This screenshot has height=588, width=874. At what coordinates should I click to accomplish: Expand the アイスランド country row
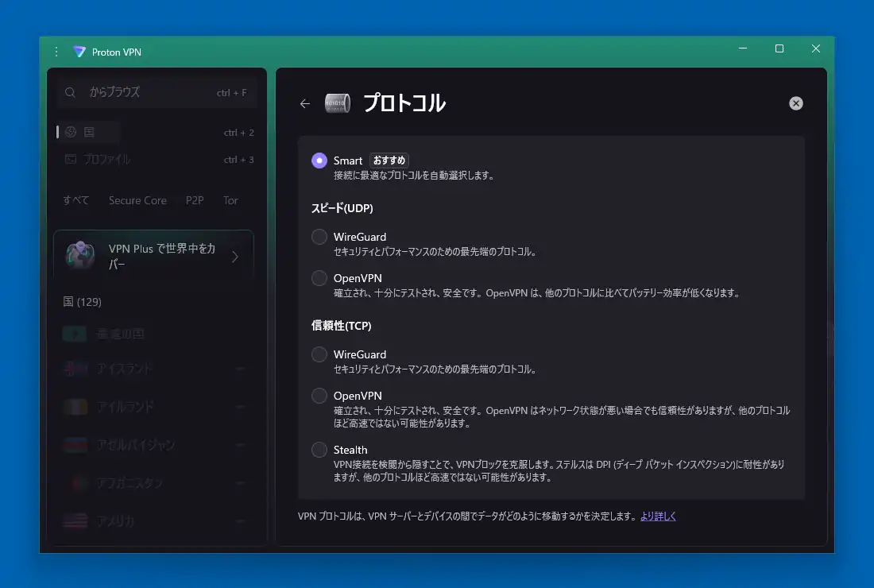[x=239, y=369]
